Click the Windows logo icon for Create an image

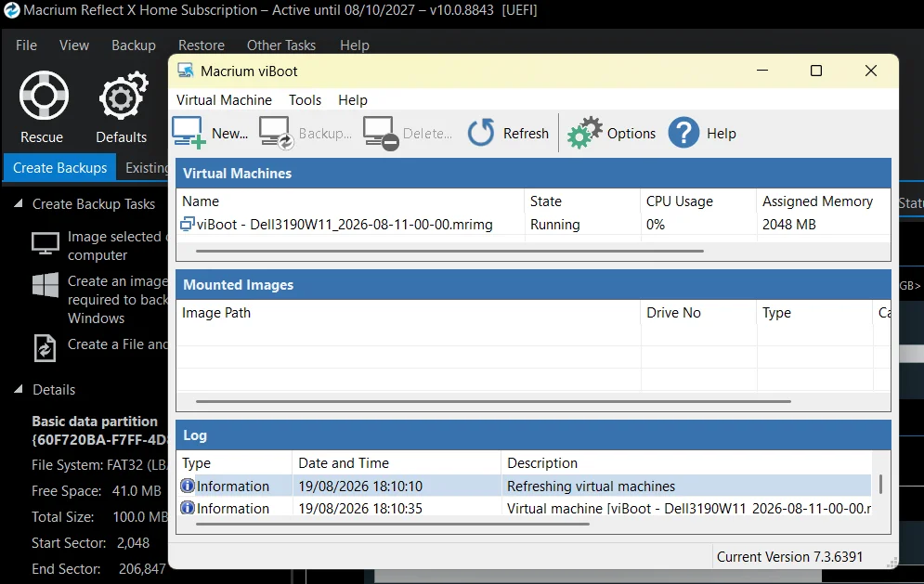[46, 285]
